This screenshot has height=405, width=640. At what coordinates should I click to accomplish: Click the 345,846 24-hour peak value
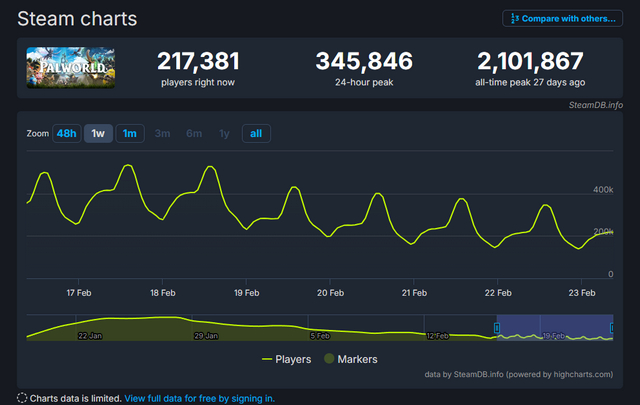pos(364,61)
